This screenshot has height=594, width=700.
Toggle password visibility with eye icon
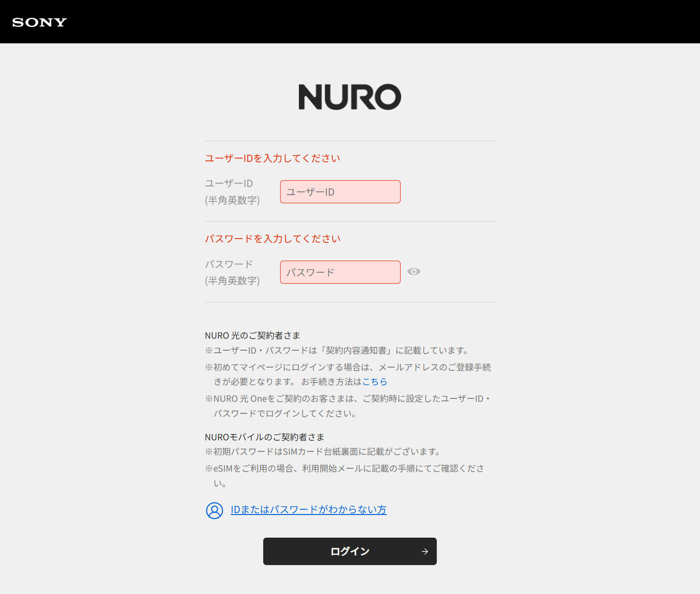point(414,272)
